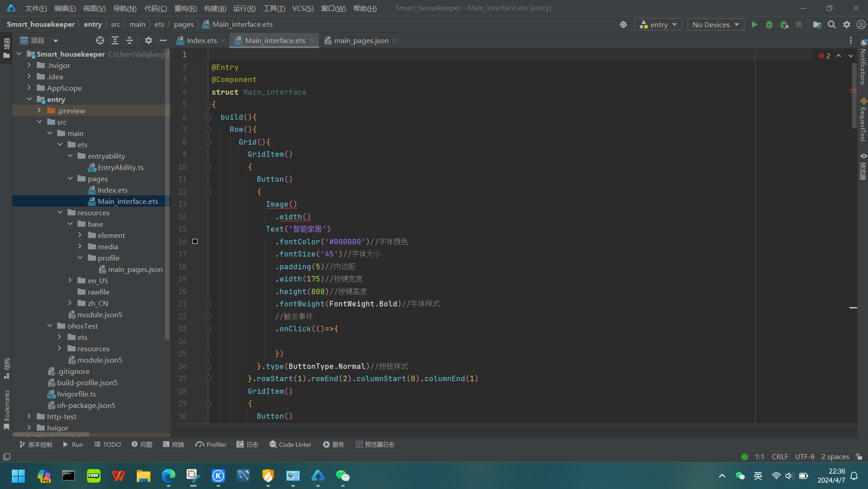This screenshot has width=868, height=489.
Task: Select opened file crosshair in project panel
Action: click(x=100, y=40)
